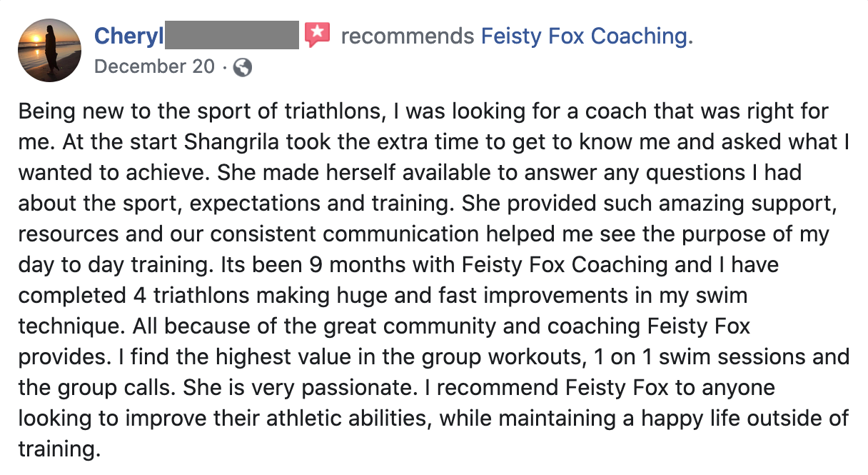
Task: Click the reviewer name Cheryl
Action: (x=128, y=36)
